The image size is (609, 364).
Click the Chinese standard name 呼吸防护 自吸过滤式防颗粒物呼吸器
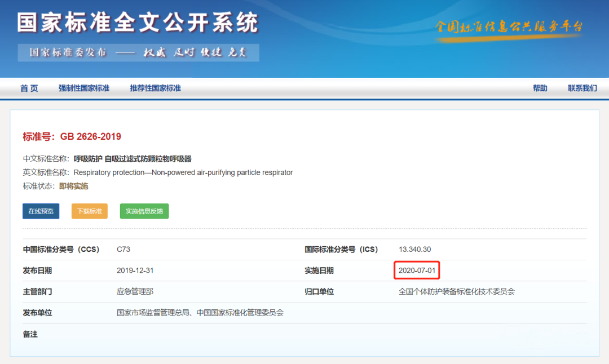[x=133, y=158]
